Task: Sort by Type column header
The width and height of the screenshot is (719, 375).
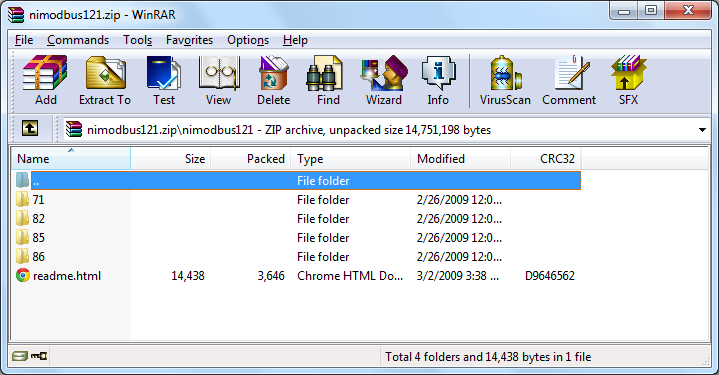Action: pos(350,158)
